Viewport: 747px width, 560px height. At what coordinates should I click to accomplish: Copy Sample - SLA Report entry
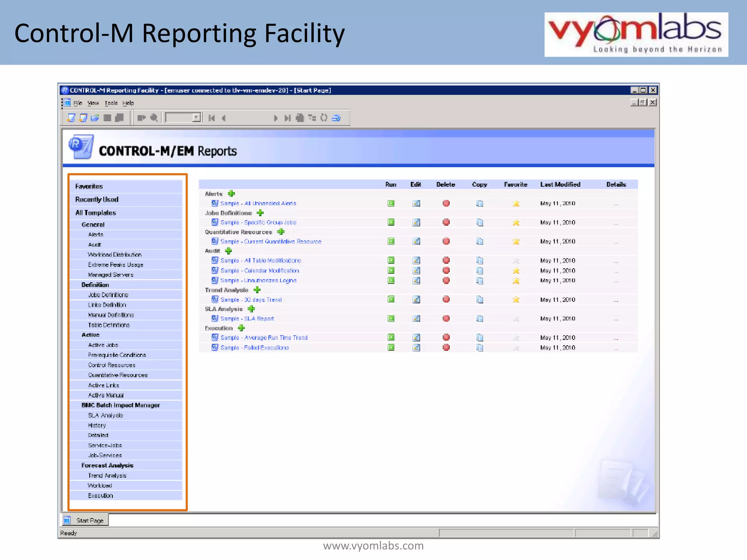coord(480,319)
